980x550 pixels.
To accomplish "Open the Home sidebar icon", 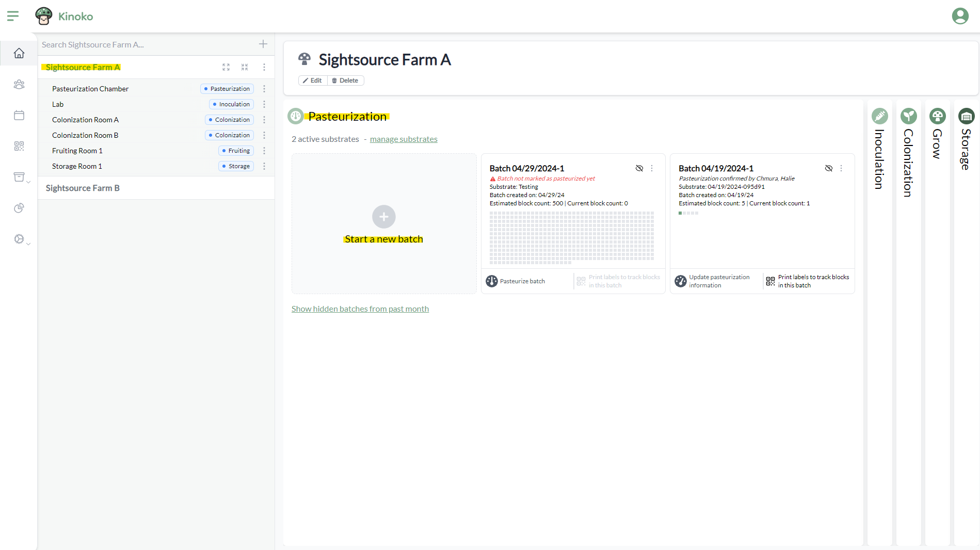I will [x=19, y=53].
